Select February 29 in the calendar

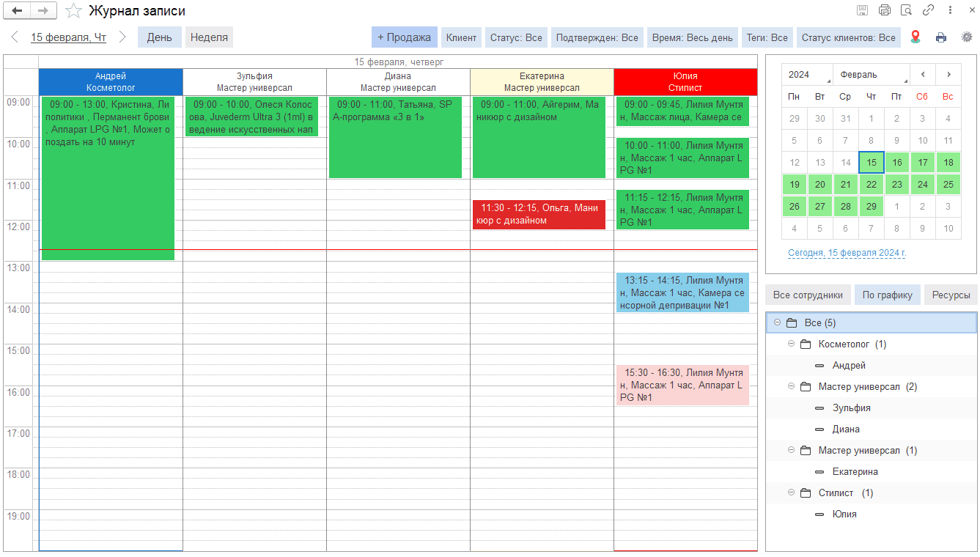[x=871, y=207]
